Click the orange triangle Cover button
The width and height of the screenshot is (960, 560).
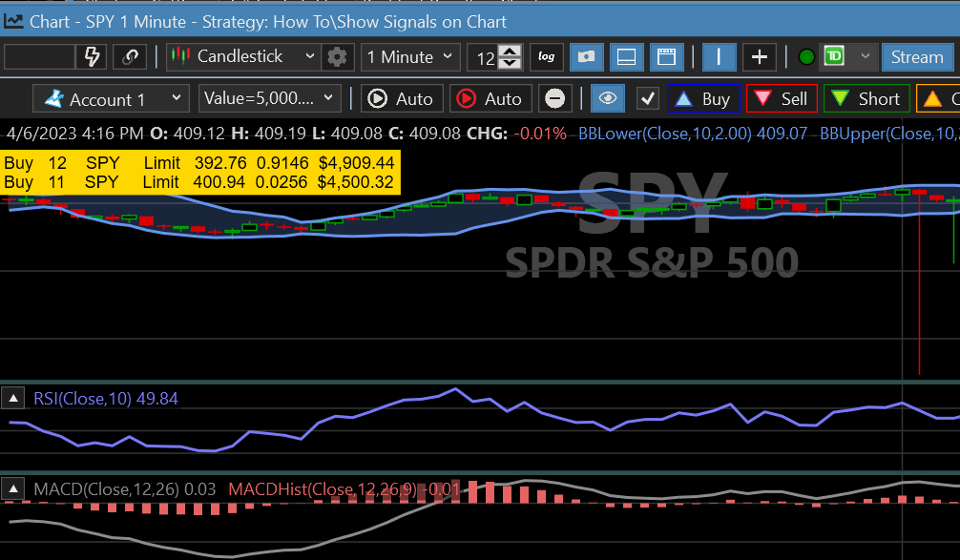938,98
